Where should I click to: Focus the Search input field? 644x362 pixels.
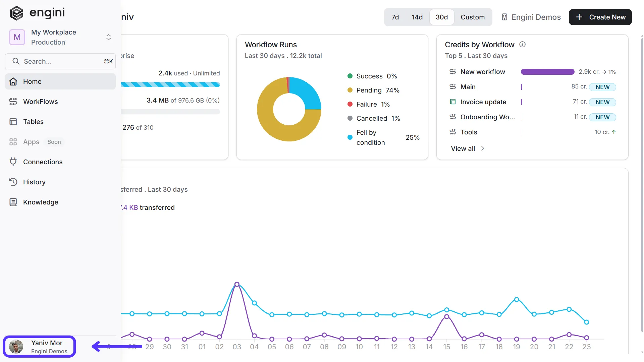60,61
